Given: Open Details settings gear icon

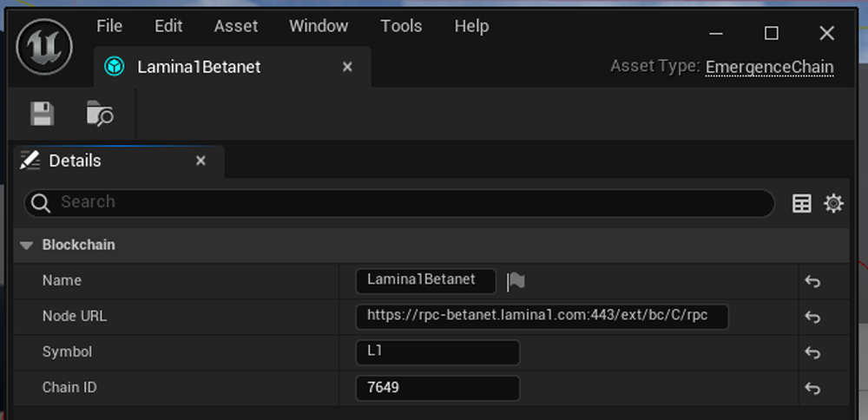Looking at the screenshot, I should pyautogui.click(x=833, y=204).
